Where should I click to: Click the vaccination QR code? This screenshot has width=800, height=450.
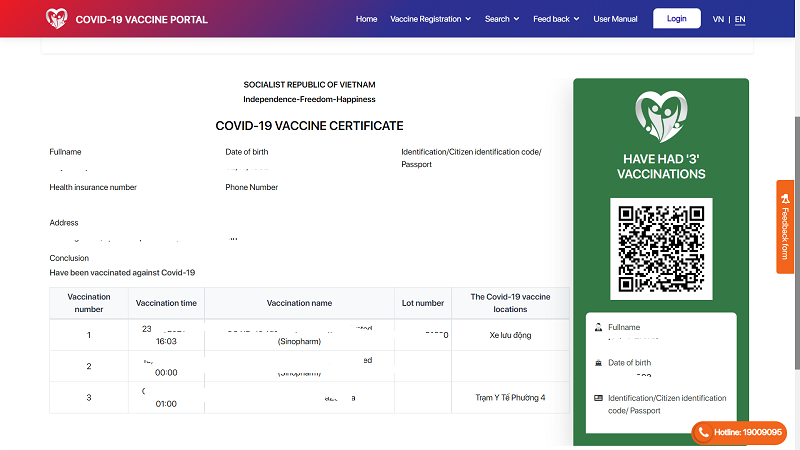(661, 248)
